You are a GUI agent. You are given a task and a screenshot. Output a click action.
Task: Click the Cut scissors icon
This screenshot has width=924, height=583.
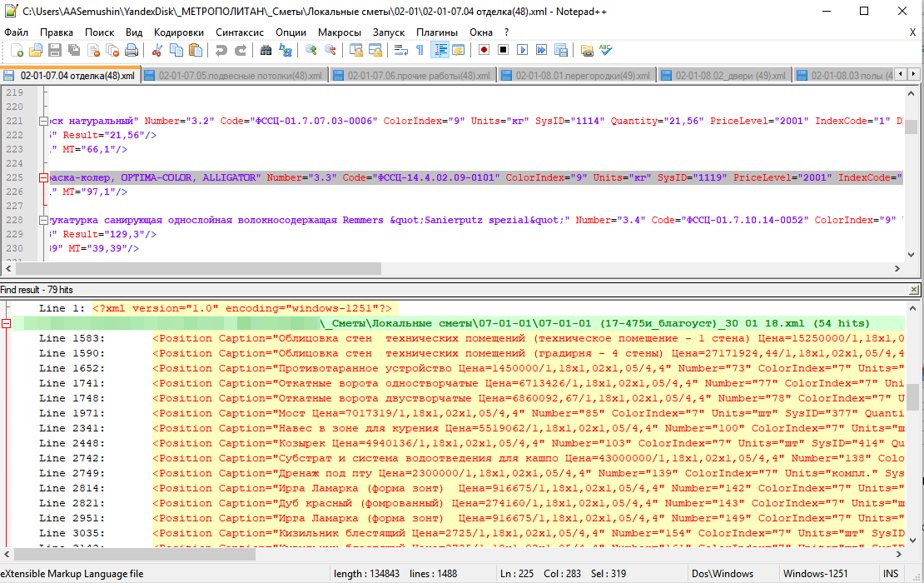(156, 50)
